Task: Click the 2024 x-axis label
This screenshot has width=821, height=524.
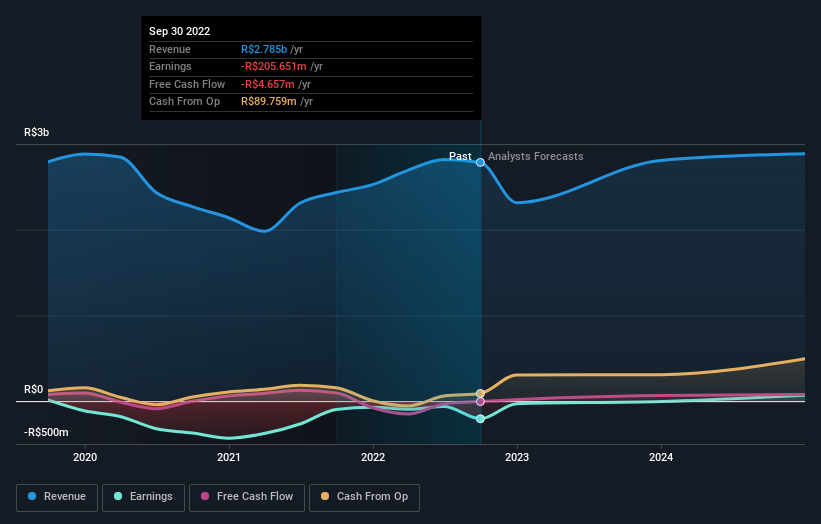Action: pos(661,457)
